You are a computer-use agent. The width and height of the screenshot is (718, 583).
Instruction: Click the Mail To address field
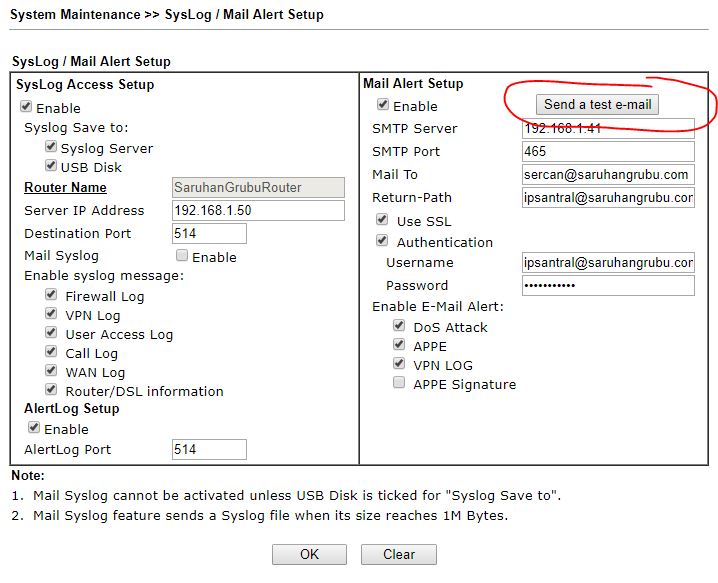tap(607, 174)
